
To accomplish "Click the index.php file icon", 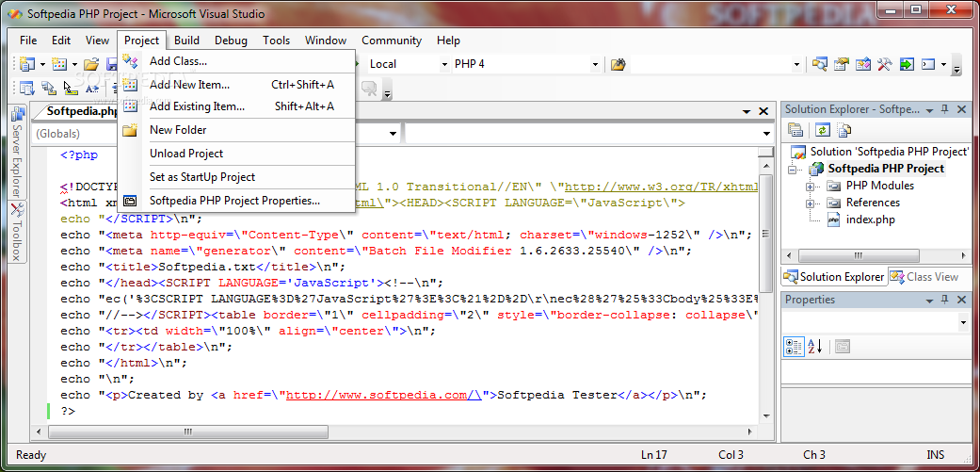I will tap(833, 220).
